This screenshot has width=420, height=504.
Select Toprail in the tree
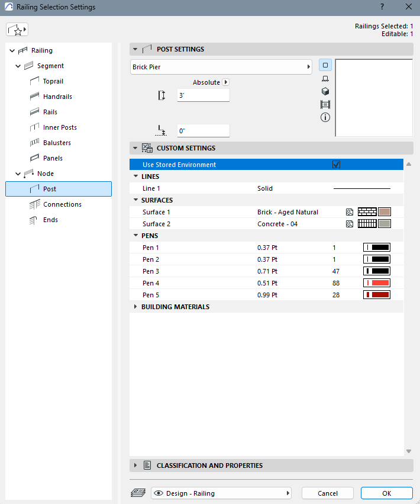pos(53,81)
